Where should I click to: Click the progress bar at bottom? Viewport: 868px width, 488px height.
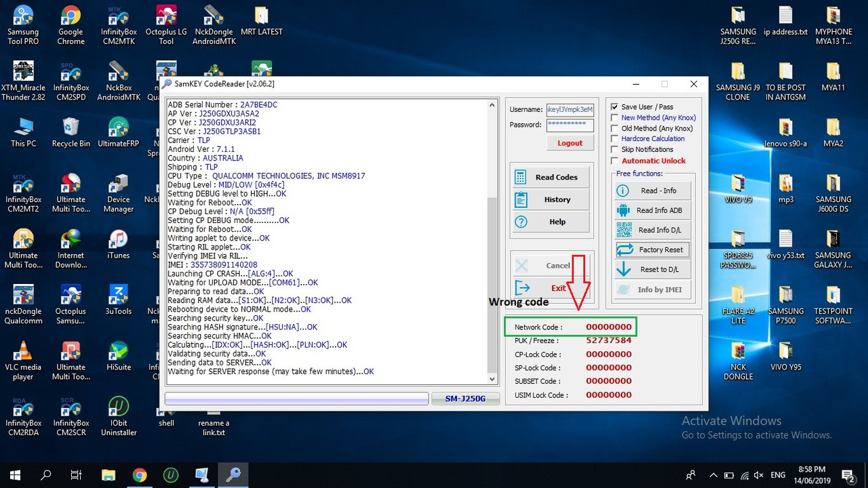(x=296, y=399)
